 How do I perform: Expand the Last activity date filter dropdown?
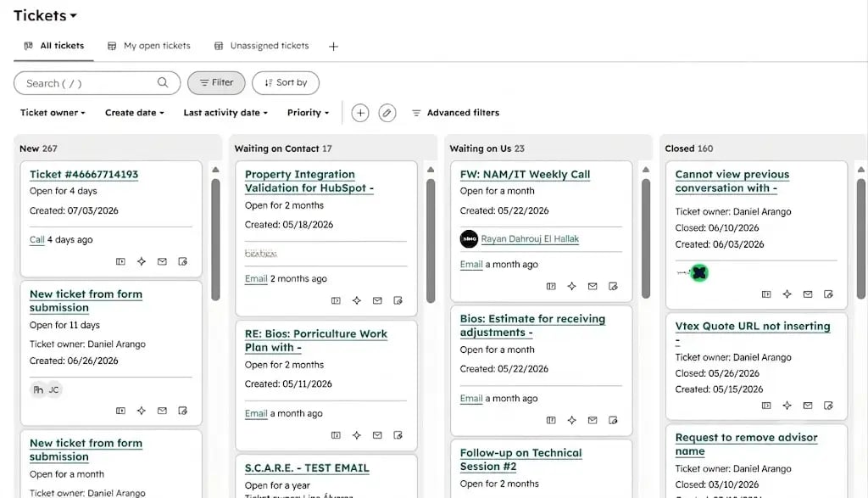(225, 113)
